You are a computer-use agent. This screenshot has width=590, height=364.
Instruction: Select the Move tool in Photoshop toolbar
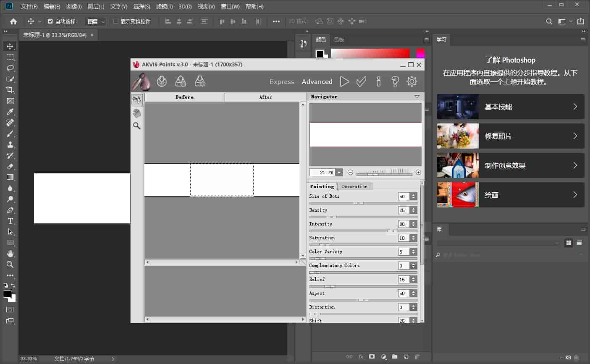coord(10,46)
